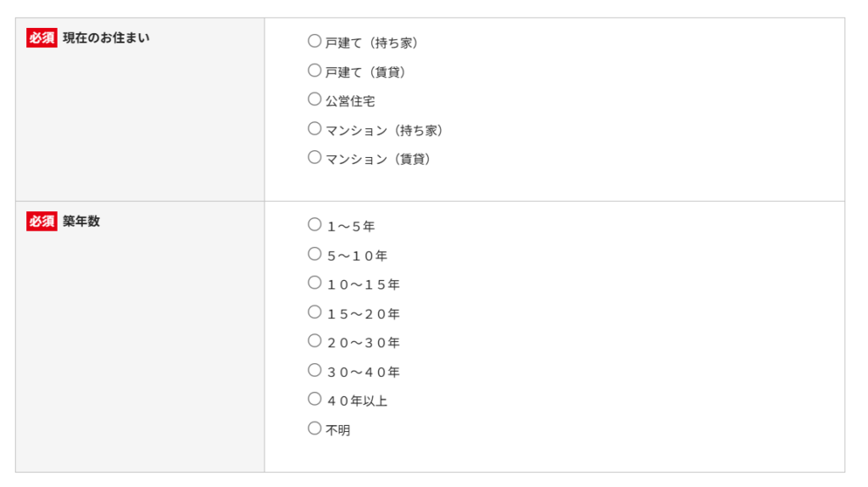This screenshot has width=868, height=487.
Task: Select 公営住宅 as current residence
Action: tap(314, 99)
